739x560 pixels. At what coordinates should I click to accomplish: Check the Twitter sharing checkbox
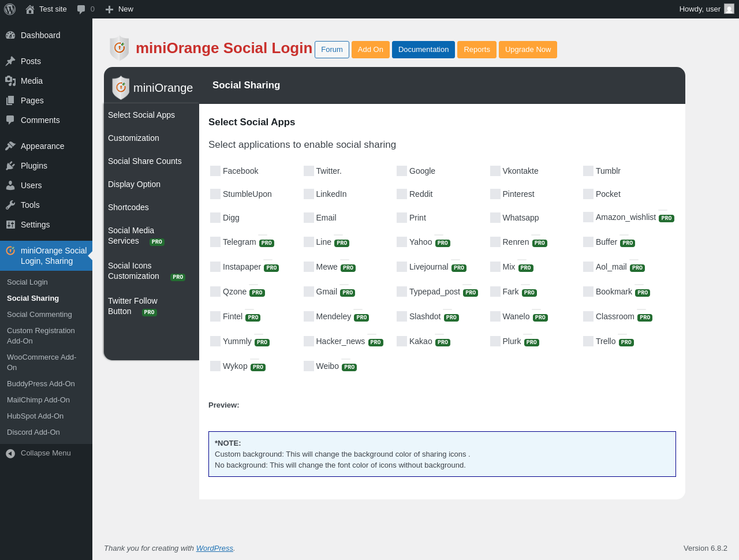(309, 171)
